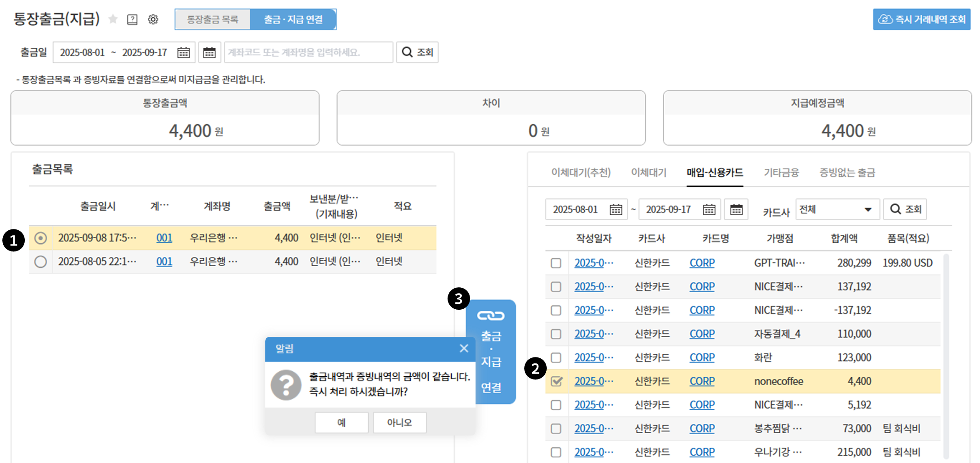This screenshot has width=980, height=463.
Task: Select the 2025-08-05 withdrawal radio button
Action: click(x=40, y=262)
